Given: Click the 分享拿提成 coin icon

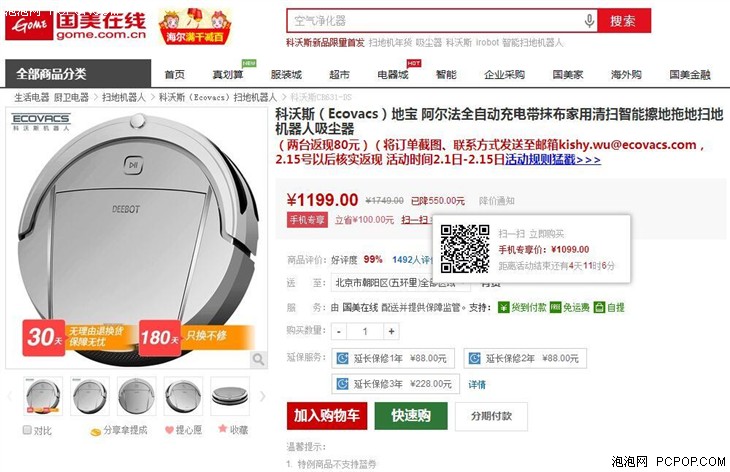Looking at the screenshot, I should 95,432.
